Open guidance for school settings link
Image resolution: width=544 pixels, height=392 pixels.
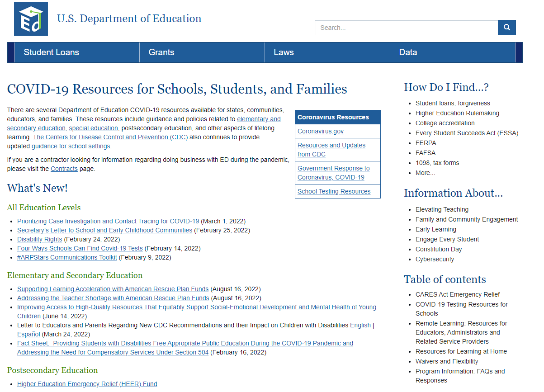point(71,146)
